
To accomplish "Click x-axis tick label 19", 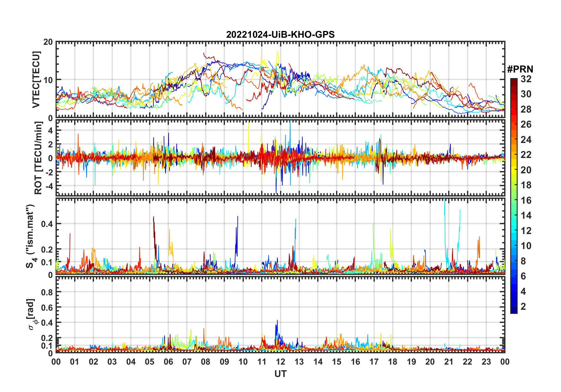I will 411,362.
